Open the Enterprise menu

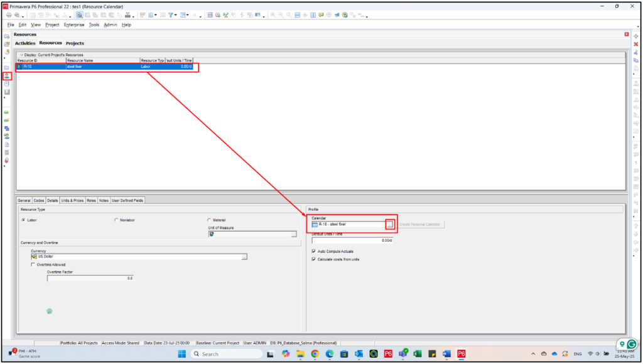pyautogui.click(x=74, y=24)
